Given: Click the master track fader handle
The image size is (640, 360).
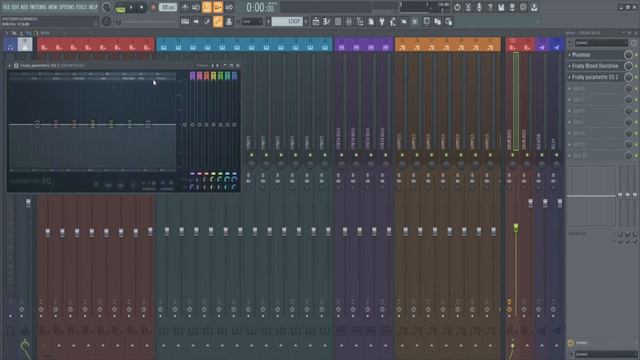Looking at the screenshot, I should point(28,202).
